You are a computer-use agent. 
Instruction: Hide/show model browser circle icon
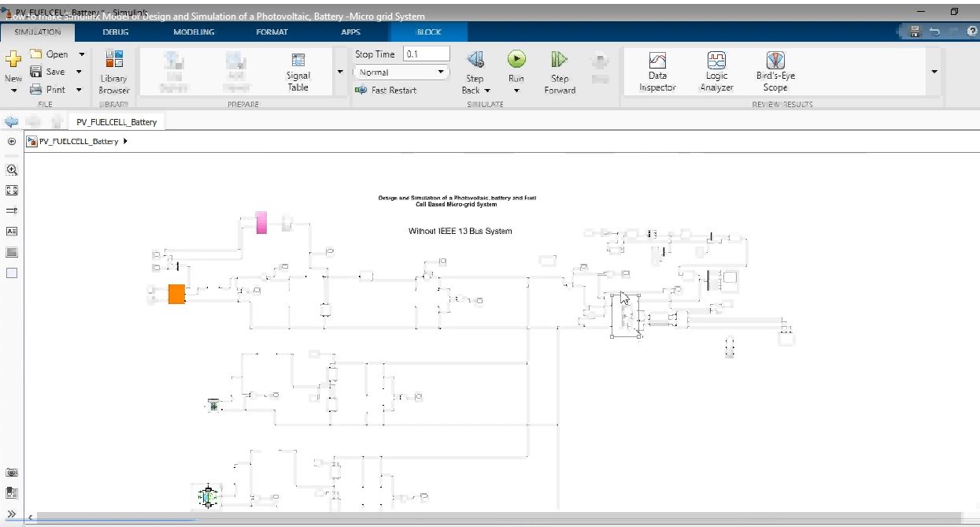coord(12,142)
